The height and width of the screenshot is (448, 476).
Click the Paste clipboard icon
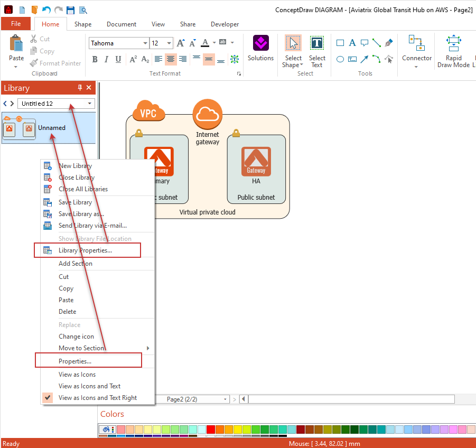(x=16, y=48)
